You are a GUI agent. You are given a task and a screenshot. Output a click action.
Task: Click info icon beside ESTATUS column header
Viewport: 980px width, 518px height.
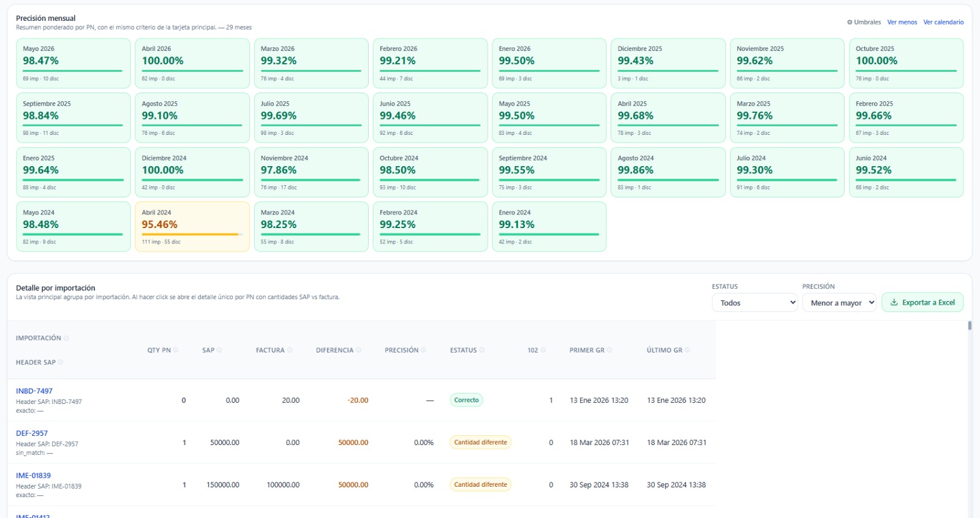tap(482, 350)
